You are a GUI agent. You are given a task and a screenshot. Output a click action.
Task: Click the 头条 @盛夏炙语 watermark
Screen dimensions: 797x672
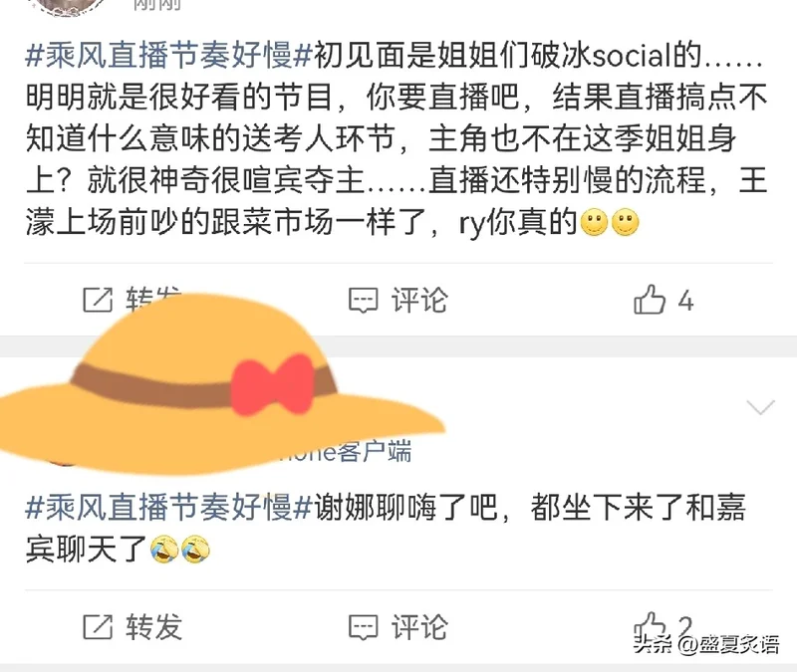(706, 644)
